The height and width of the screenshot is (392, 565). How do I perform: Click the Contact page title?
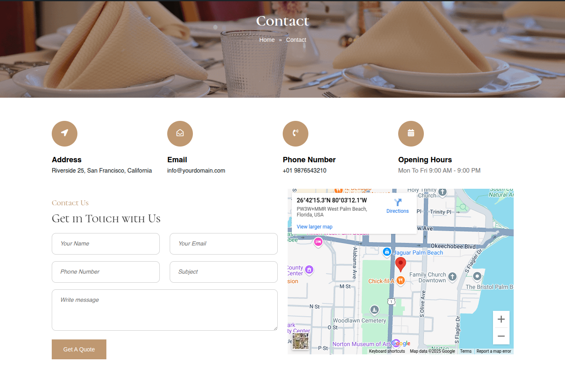coord(283,21)
